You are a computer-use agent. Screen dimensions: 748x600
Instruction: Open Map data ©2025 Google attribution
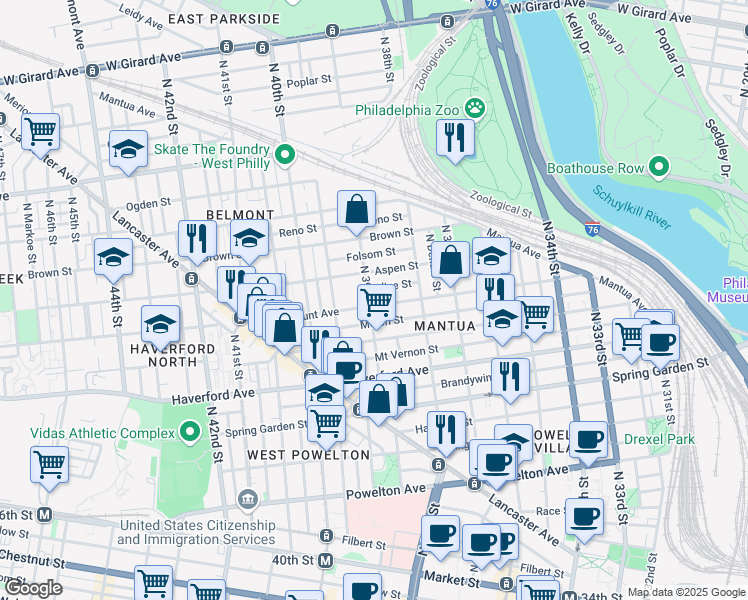coord(686,593)
